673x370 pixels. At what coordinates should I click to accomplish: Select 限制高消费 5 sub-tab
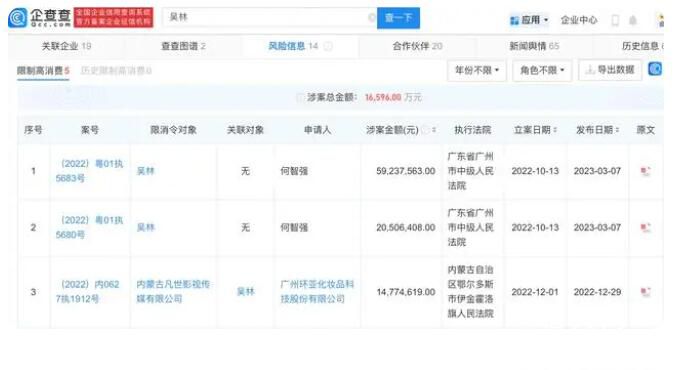click(43, 70)
